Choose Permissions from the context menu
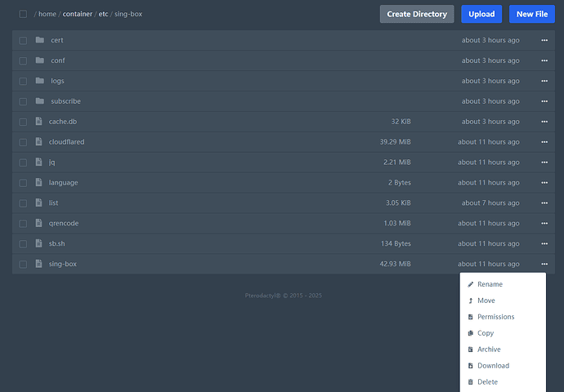The image size is (564, 392). click(495, 317)
